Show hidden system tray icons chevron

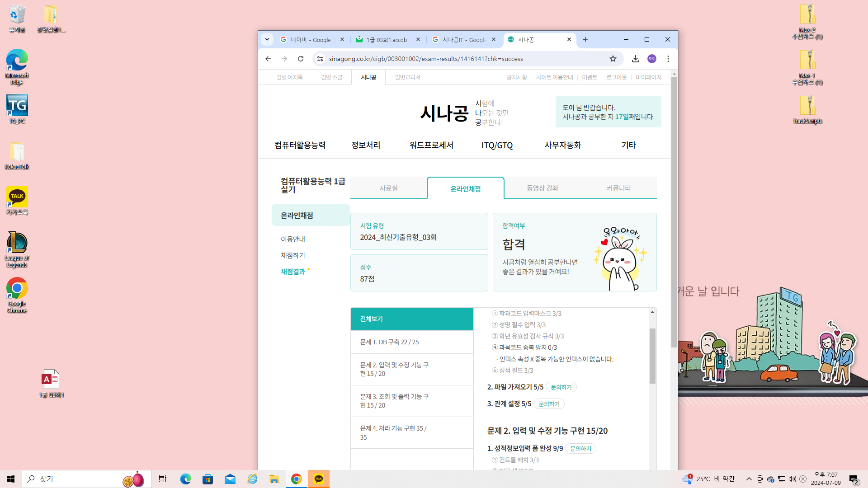[x=749, y=479]
